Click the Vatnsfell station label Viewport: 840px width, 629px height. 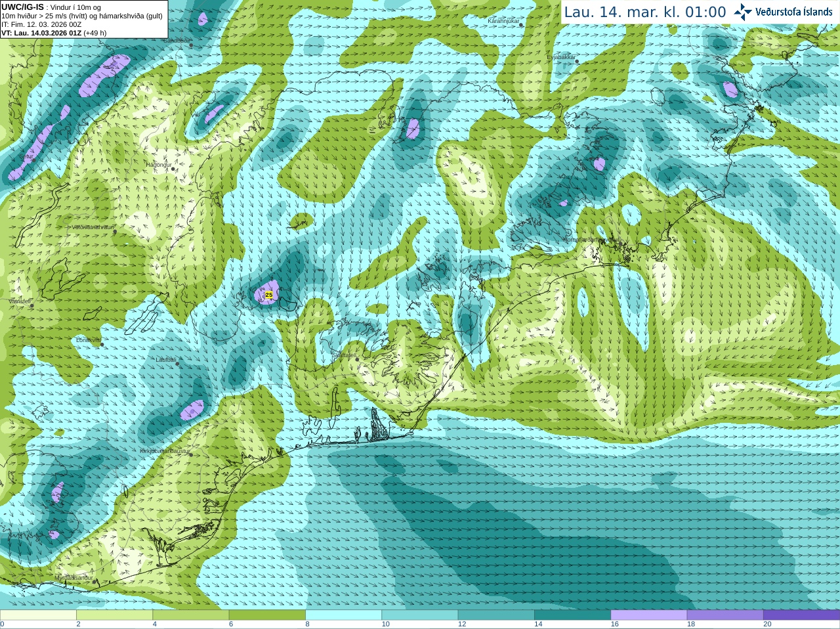pyautogui.click(x=20, y=301)
